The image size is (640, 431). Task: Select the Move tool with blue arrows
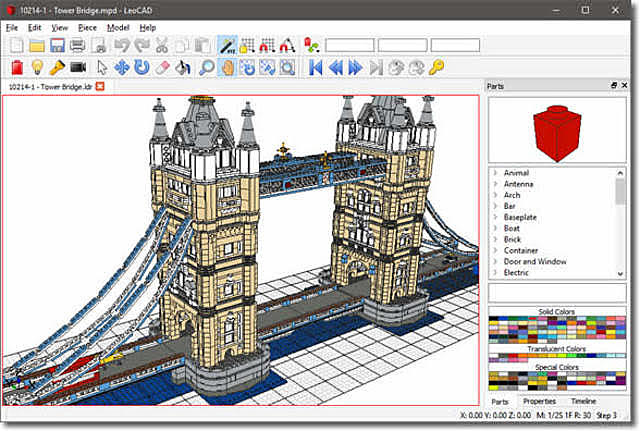click(122, 67)
